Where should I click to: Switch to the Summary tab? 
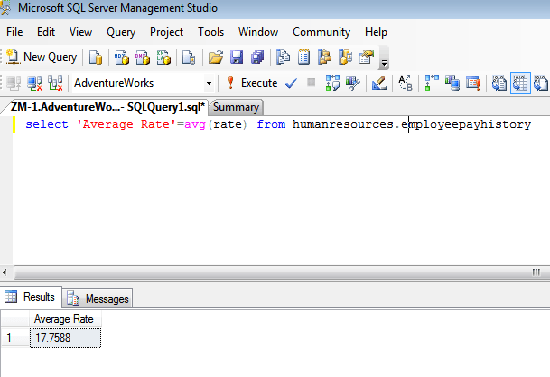236,107
